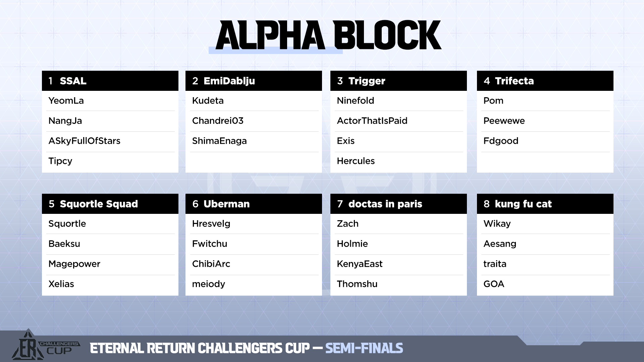Click the kung fu cat header
This screenshot has height=362, width=644.
[x=545, y=204]
